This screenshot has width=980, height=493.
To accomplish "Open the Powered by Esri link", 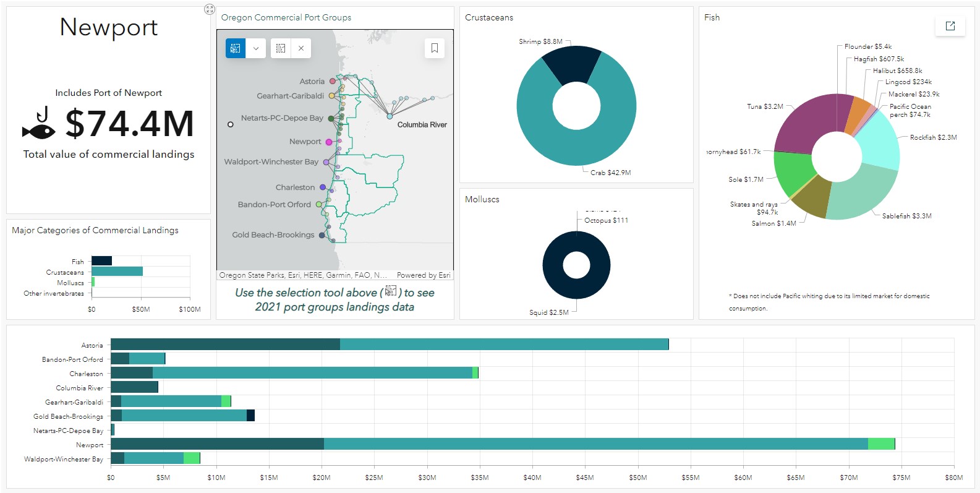I will coord(424,275).
